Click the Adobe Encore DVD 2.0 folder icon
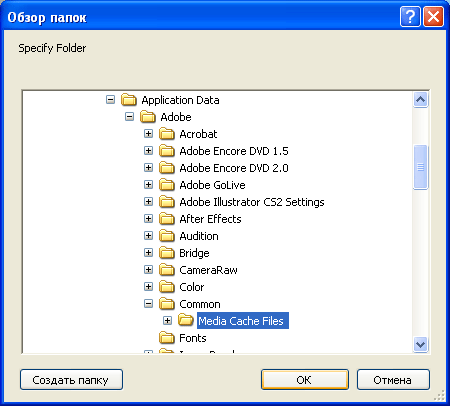Viewport: 450px width, 406px height. [x=167, y=168]
